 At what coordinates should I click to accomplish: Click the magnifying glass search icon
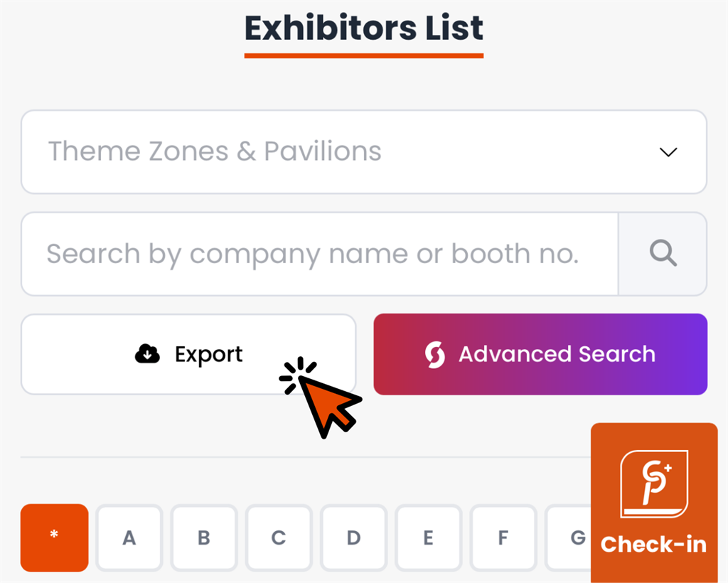pyautogui.click(x=663, y=253)
